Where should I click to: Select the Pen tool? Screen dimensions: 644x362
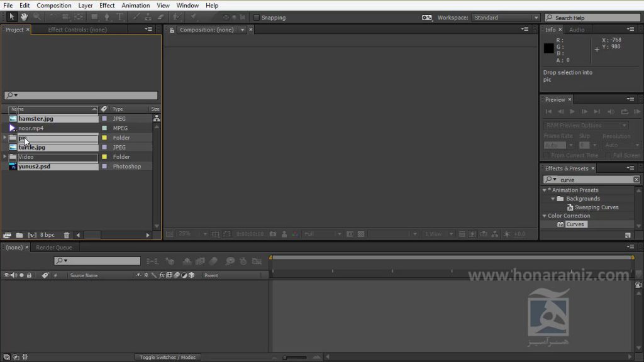pos(107,17)
